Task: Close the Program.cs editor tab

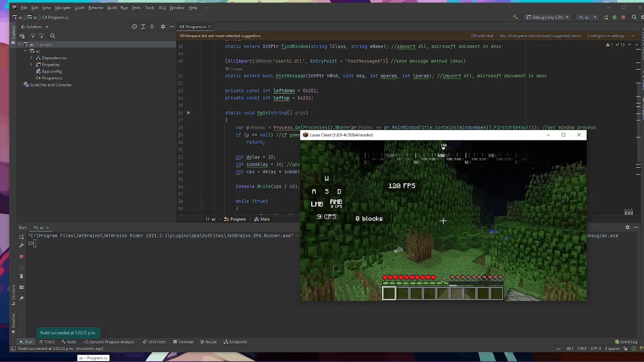Action: pos(210,27)
